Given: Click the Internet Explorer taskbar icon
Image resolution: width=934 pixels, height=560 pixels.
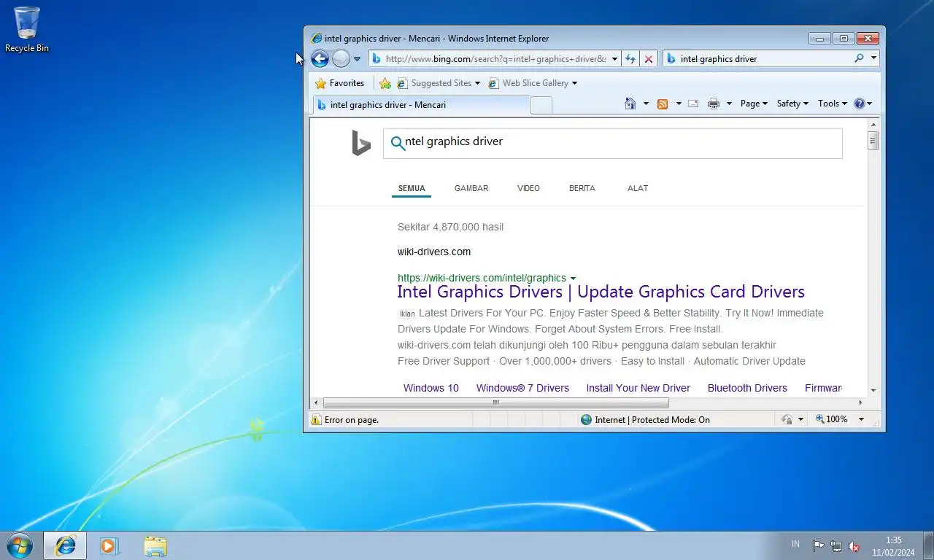Looking at the screenshot, I should tap(66, 545).
